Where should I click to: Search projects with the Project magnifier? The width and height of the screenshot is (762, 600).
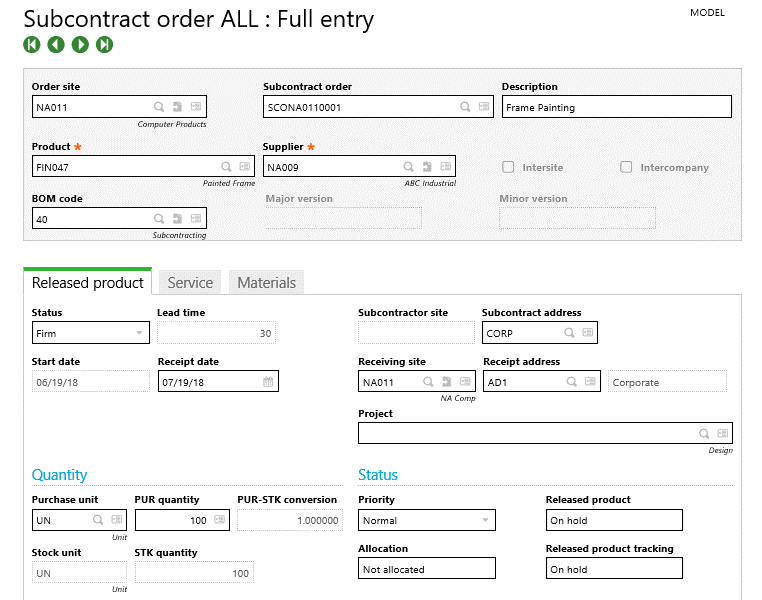tap(704, 433)
